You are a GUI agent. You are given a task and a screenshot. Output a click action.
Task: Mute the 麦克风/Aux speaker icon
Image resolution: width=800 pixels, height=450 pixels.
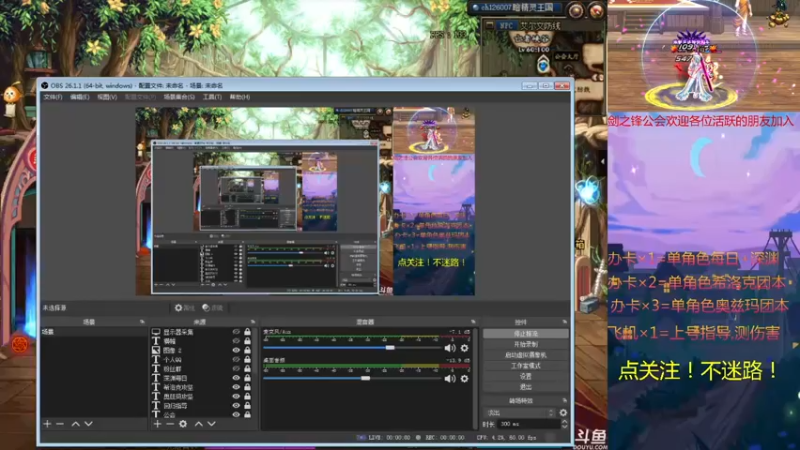coord(449,348)
